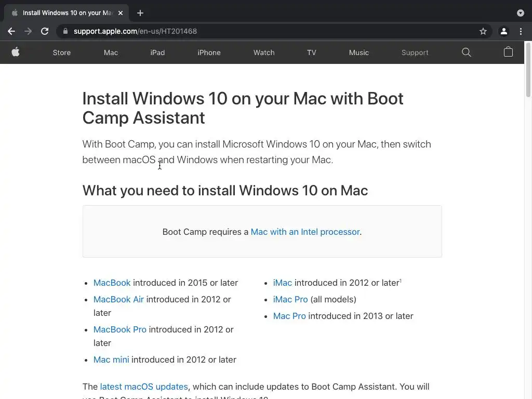Open the iMac link
The image size is (532, 399).
click(282, 283)
